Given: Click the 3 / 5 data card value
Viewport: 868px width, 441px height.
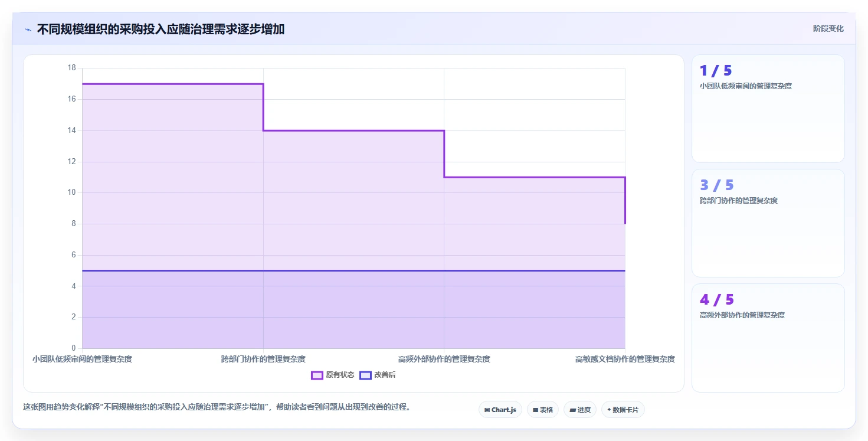Looking at the screenshot, I should click(x=716, y=185).
